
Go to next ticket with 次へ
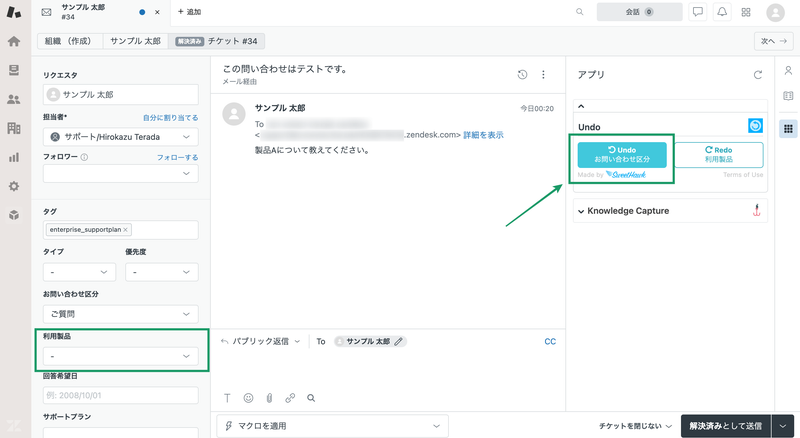[773, 41]
